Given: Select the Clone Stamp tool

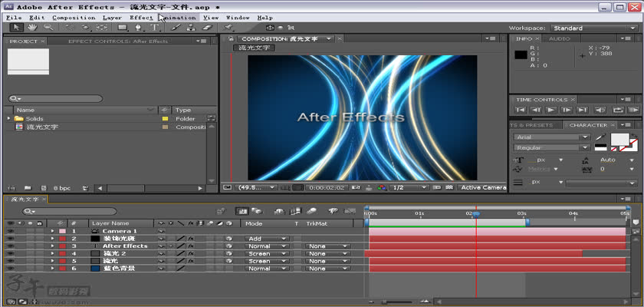Looking at the screenshot, I should [x=191, y=28].
